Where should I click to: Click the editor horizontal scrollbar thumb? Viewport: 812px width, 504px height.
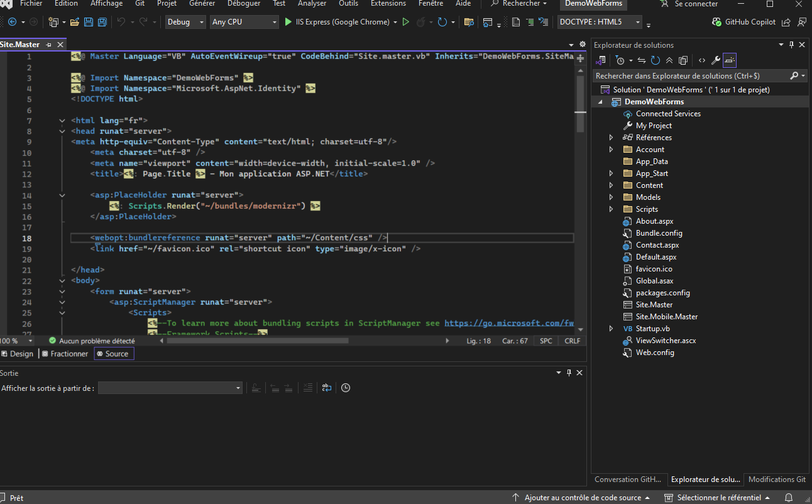coord(258,341)
